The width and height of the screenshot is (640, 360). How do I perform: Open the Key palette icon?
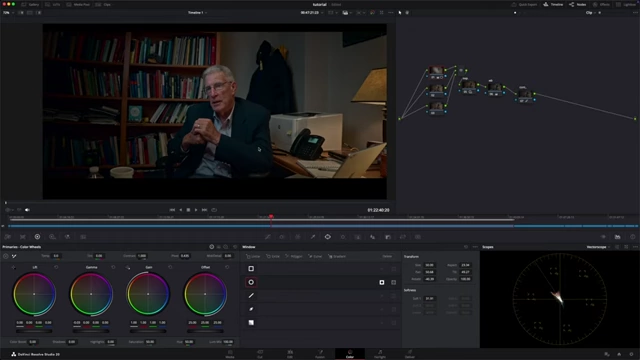(388, 237)
